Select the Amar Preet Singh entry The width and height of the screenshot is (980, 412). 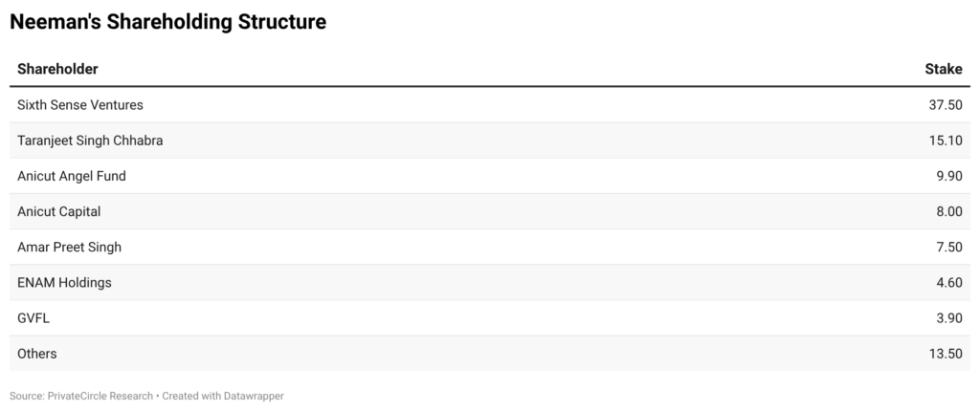[x=69, y=247]
